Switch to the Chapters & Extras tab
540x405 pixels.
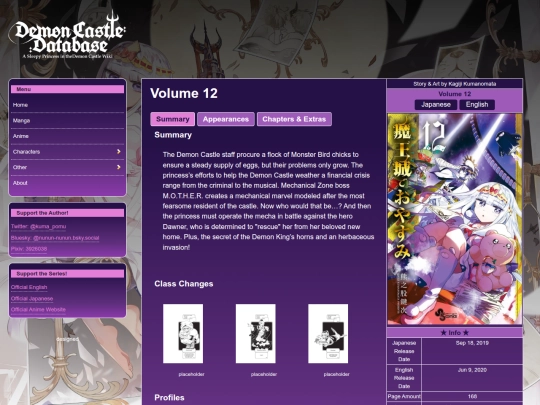(294, 119)
